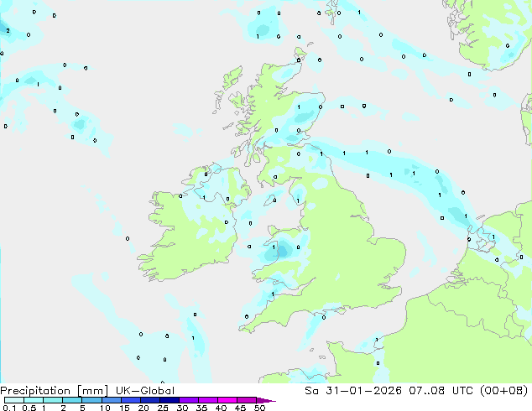The width and height of the screenshot is (532, 411).
Task: Choose the 25–30 mm dark navy swatch
Action: click(169, 400)
